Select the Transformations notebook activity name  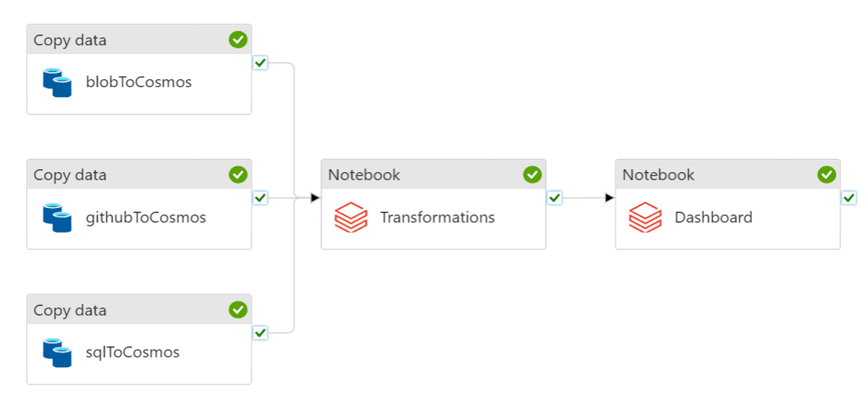437,217
